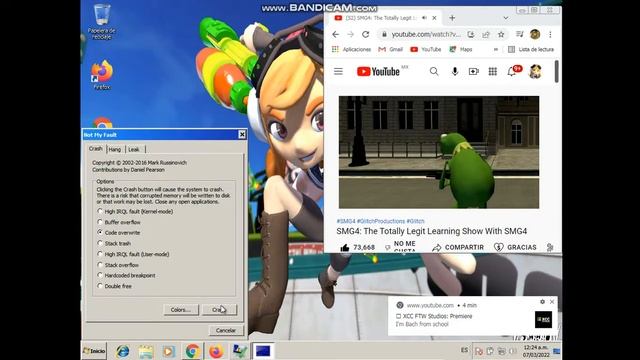Image resolution: width=640 pixels, height=360 pixels.
Task: Open the Leak tab
Action: click(x=134, y=149)
